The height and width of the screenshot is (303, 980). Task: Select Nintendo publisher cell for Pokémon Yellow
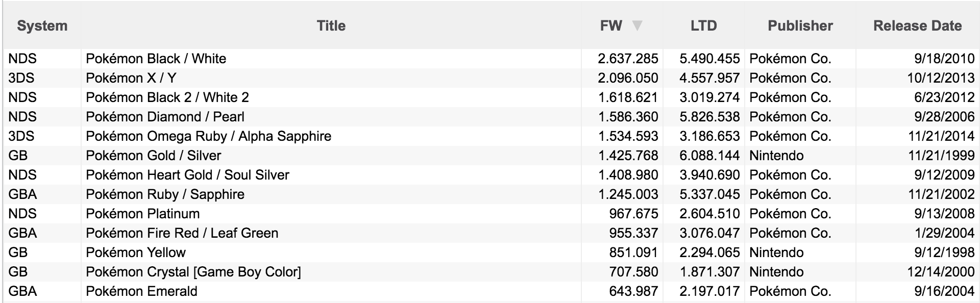pos(800,252)
